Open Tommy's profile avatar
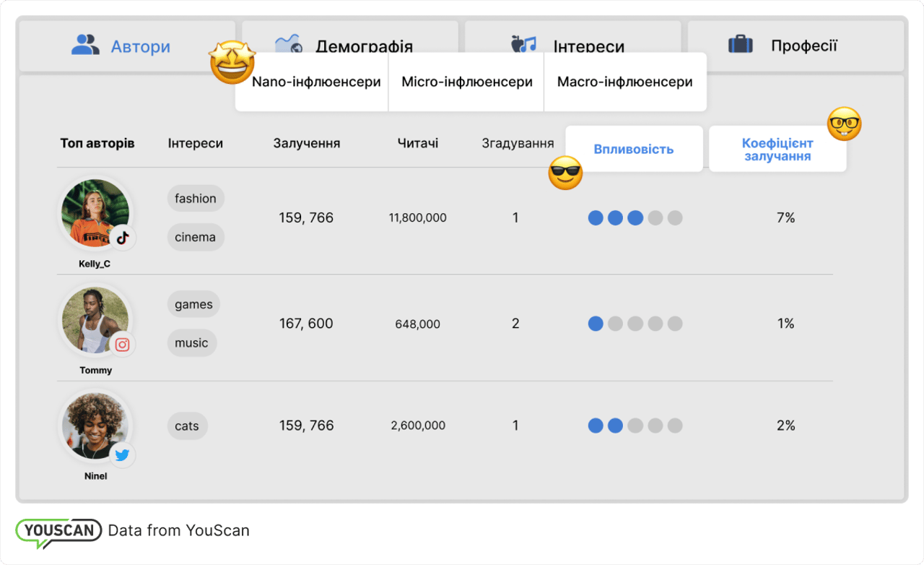924x565 pixels. [x=95, y=320]
